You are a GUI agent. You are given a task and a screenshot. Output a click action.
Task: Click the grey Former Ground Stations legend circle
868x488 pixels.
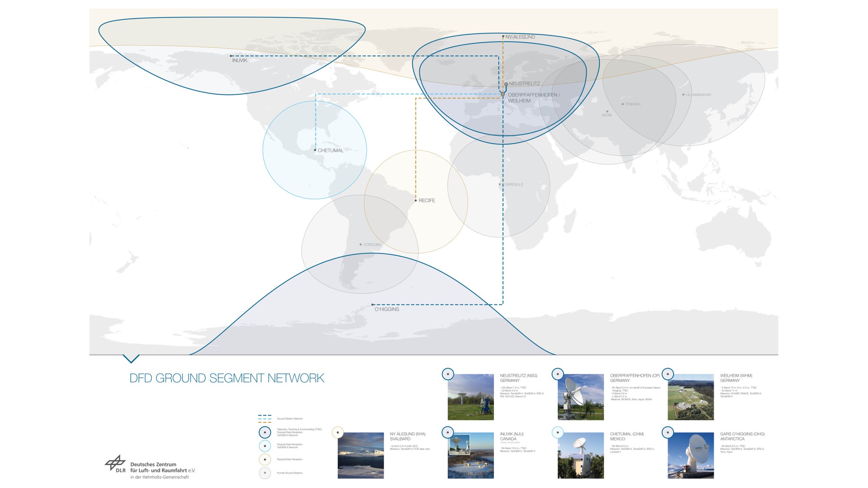click(265, 473)
